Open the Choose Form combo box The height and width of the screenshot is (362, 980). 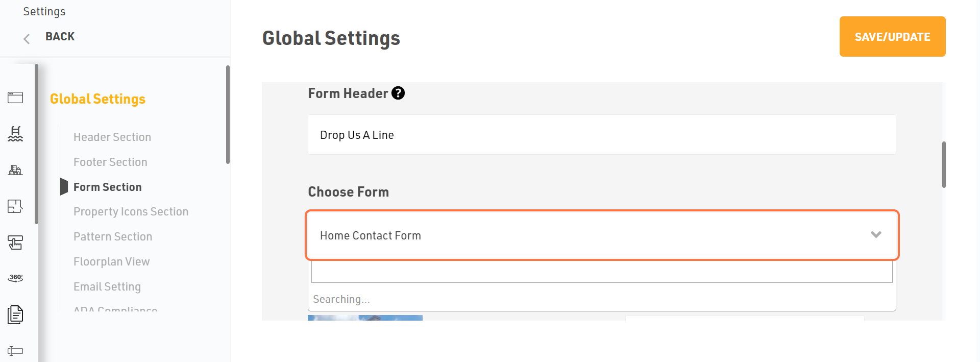[602, 235]
